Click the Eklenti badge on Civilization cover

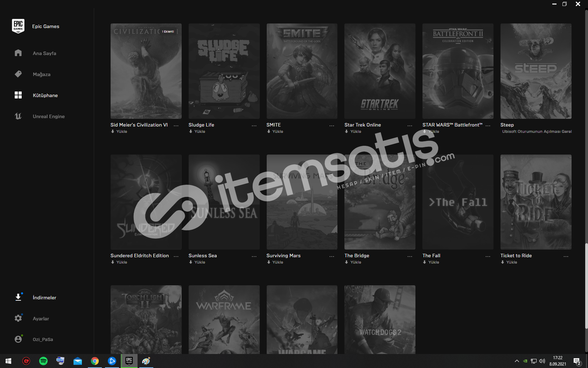[x=168, y=32]
